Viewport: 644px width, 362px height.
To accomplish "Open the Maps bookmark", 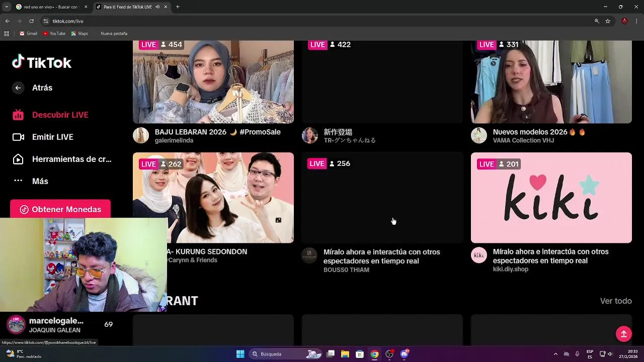I will pos(79,34).
